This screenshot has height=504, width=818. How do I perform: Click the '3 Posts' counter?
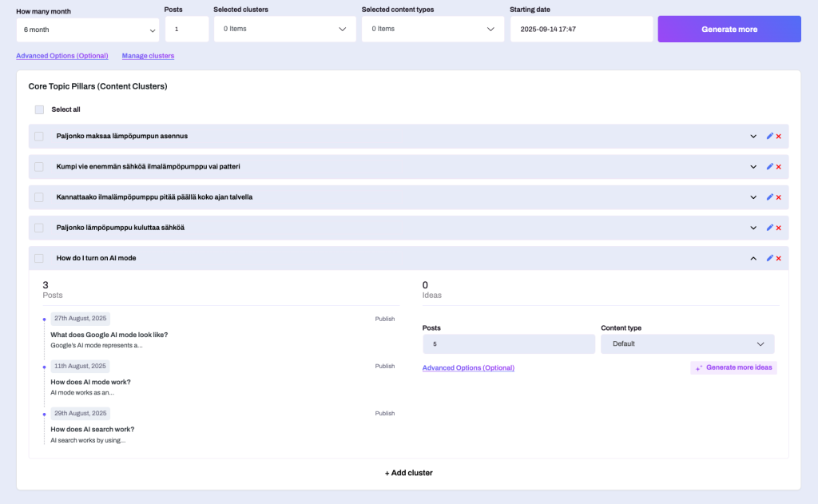coord(52,290)
